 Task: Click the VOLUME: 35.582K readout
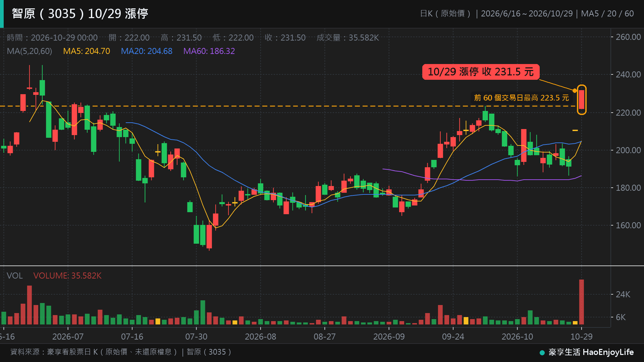[x=67, y=276]
